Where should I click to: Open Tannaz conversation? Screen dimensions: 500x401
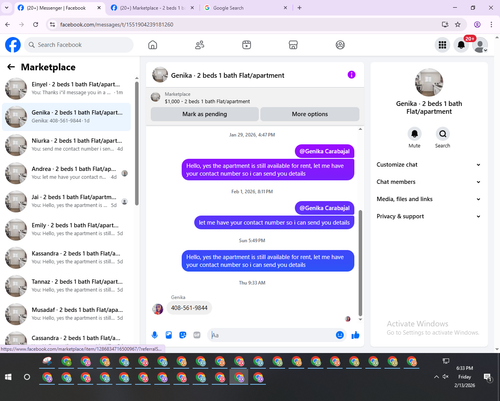click(x=66, y=286)
